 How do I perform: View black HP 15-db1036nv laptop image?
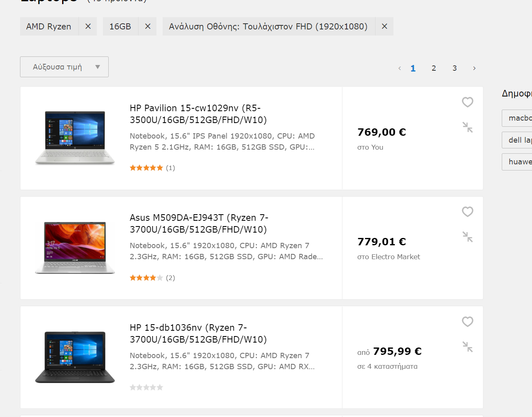pos(75,357)
